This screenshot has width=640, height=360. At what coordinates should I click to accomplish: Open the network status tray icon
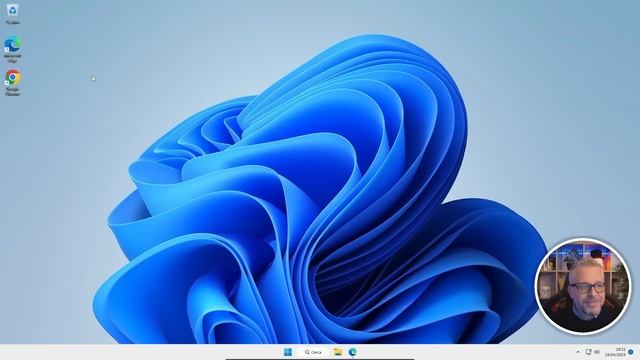point(589,352)
